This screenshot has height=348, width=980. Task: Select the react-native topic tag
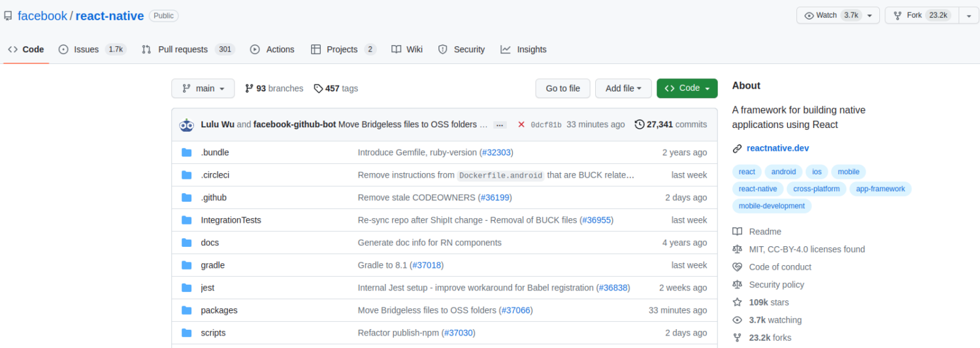758,189
